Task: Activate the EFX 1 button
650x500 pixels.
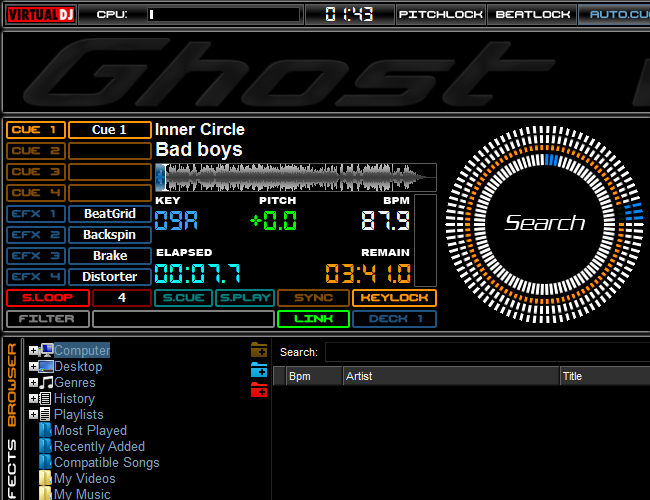Action: coord(36,214)
